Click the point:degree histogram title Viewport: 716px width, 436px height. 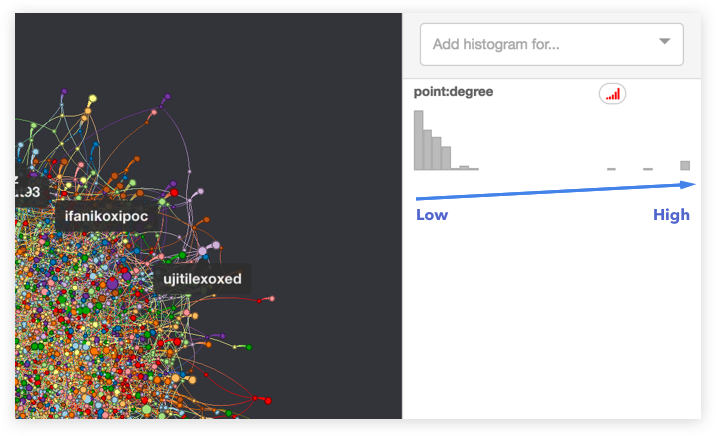pyautogui.click(x=453, y=92)
